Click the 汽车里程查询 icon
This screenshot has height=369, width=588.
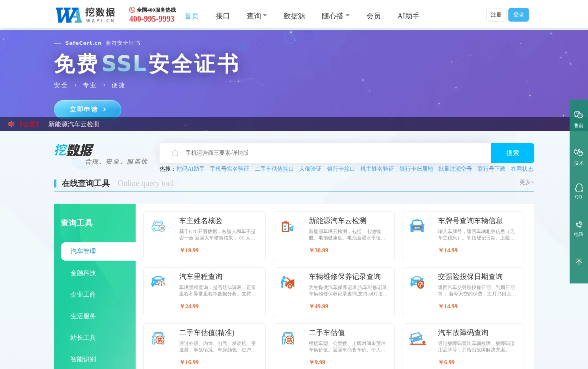(x=158, y=281)
